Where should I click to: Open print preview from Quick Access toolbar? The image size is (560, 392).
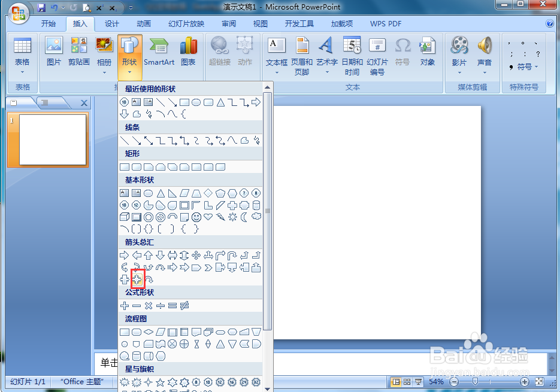click(87, 8)
